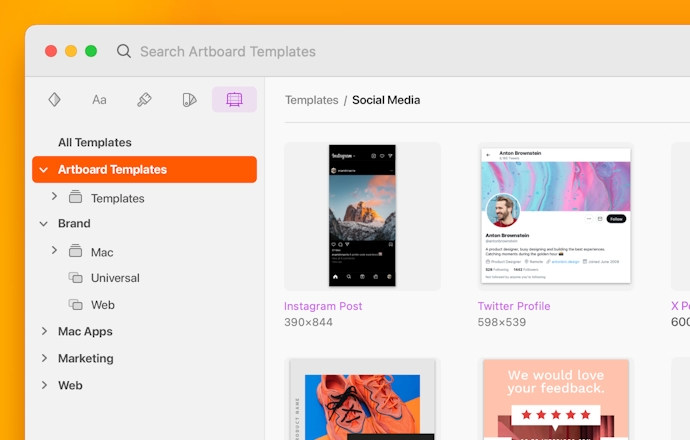Select the Marketing section label
The width and height of the screenshot is (690, 440).
86,358
